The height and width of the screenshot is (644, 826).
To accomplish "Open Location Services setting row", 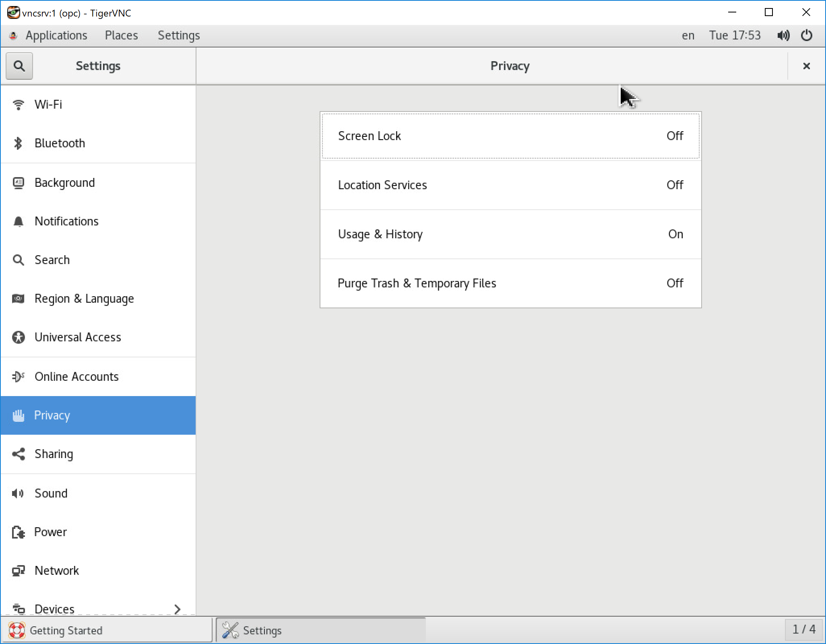I will (510, 185).
